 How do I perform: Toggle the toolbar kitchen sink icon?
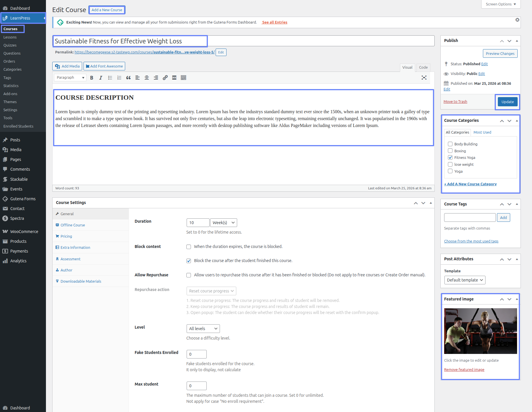click(x=183, y=78)
